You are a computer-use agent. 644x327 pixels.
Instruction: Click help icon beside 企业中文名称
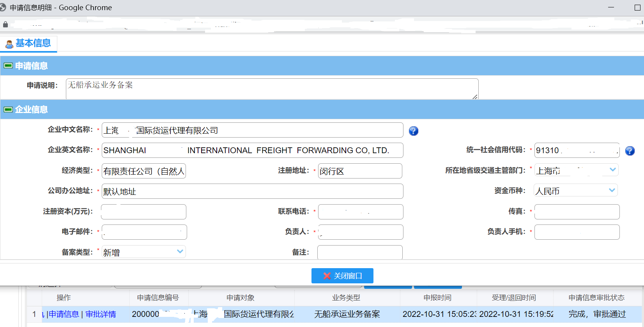(x=414, y=131)
